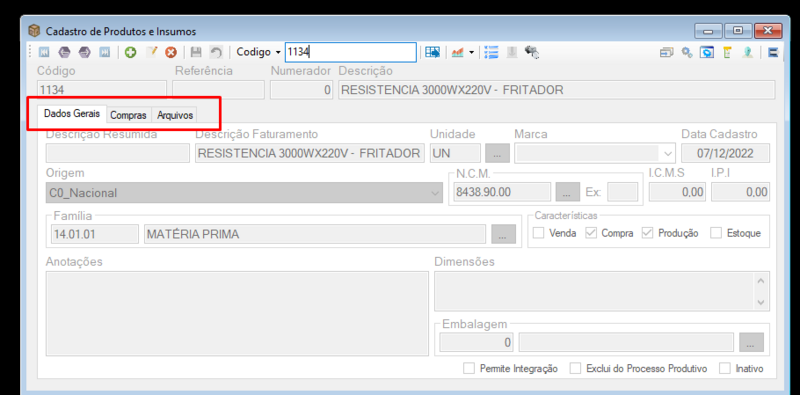
Task: Click the N.C.M. Ex field
Action: click(x=623, y=193)
